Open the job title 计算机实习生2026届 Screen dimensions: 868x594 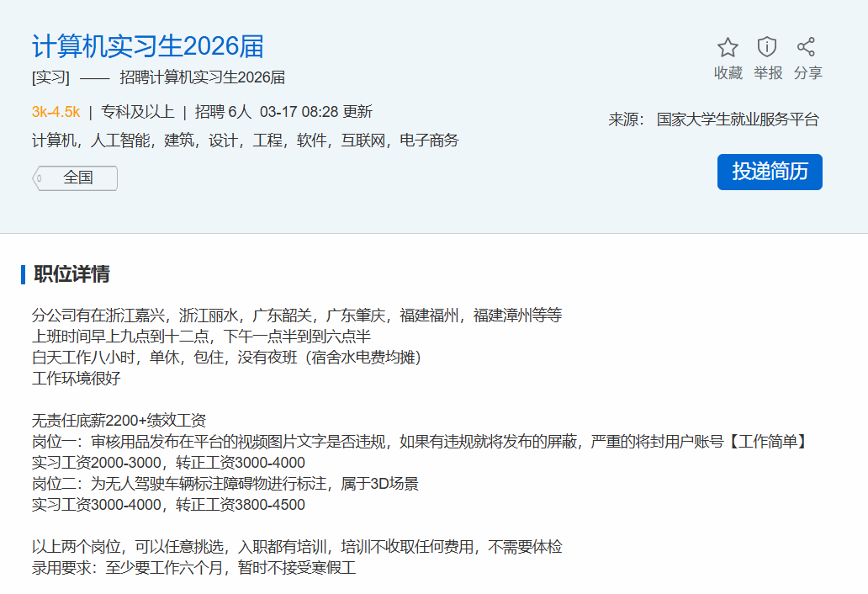148,45
